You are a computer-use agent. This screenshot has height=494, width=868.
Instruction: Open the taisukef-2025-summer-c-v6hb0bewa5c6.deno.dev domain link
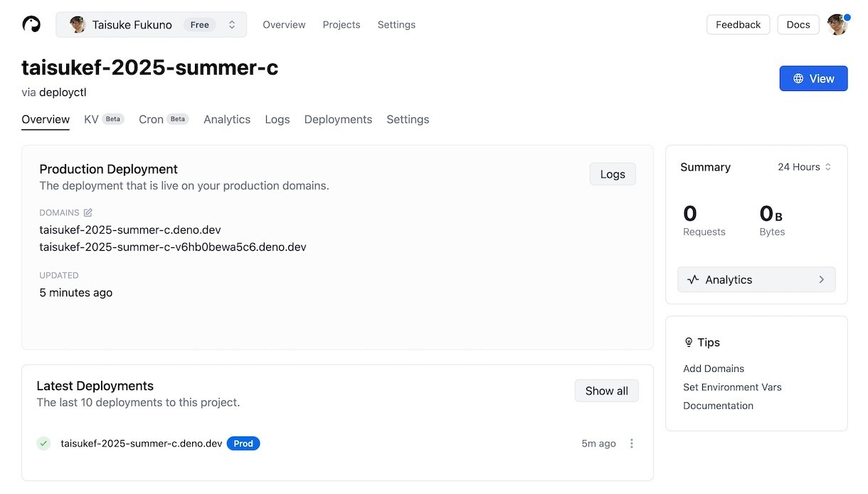(x=173, y=247)
